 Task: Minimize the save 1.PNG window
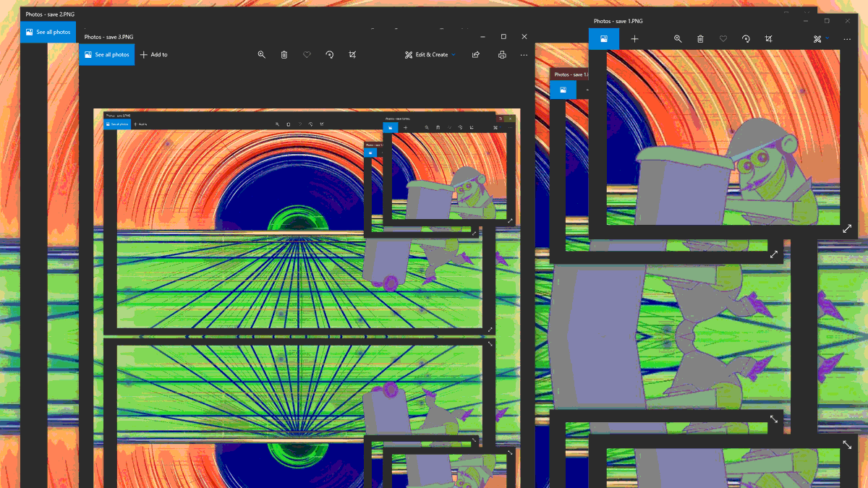(x=806, y=21)
